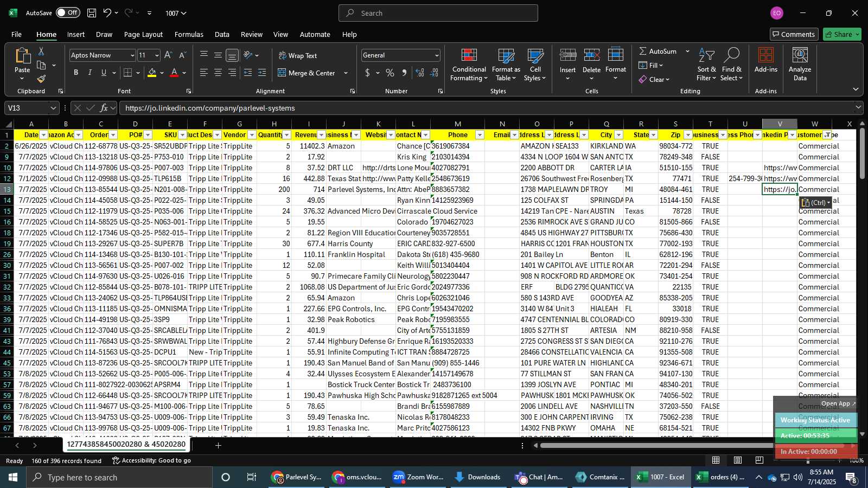Open the font size 11 dropdown
Screen dimensions: 868x488
click(157, 55)
